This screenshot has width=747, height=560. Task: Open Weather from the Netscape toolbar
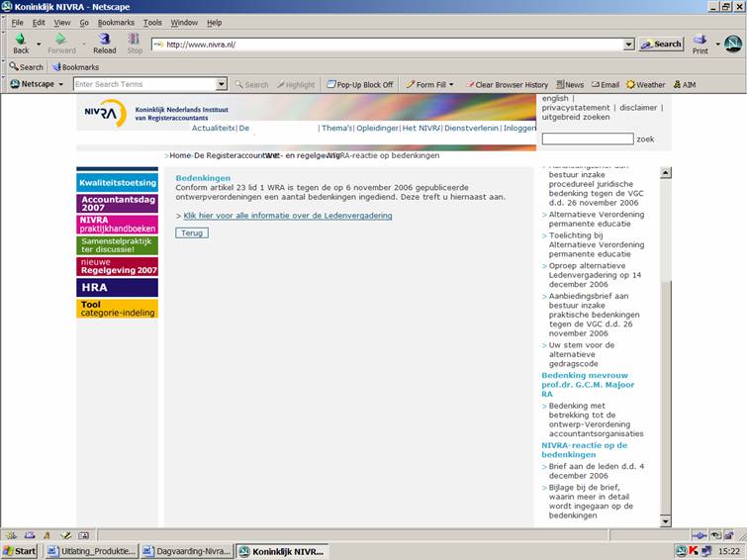[645, 84]
